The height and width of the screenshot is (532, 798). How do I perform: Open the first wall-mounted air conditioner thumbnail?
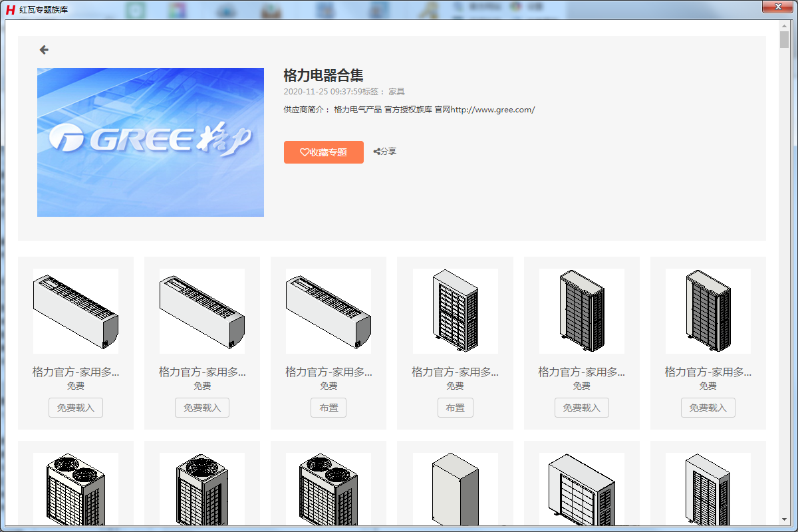[x=75, y=311]
